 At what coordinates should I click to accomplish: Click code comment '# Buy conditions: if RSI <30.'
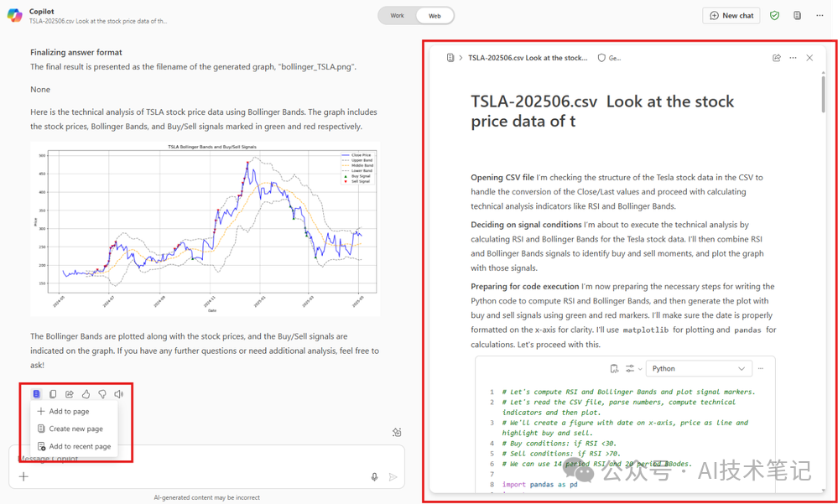tap(560, 443)
